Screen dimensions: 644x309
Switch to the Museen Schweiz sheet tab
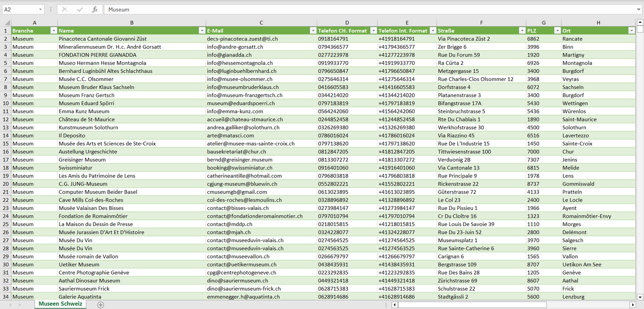(60, 304)
